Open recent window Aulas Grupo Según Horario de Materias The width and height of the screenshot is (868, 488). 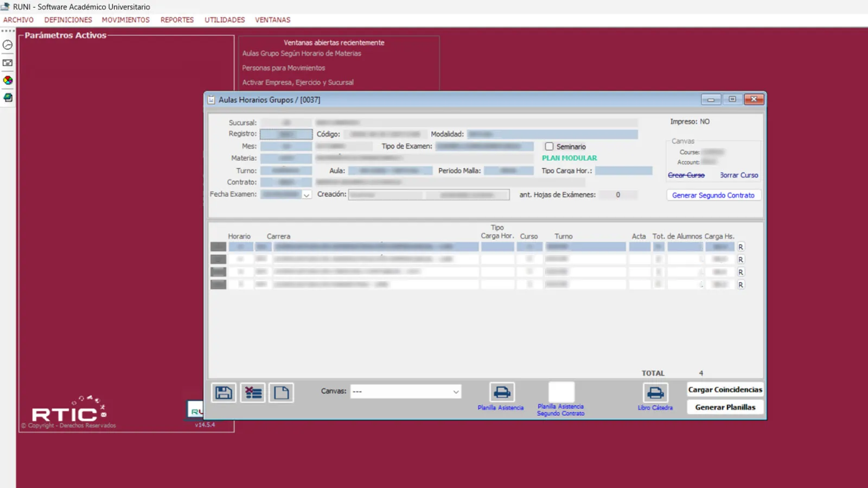click(x=302, y=54)
